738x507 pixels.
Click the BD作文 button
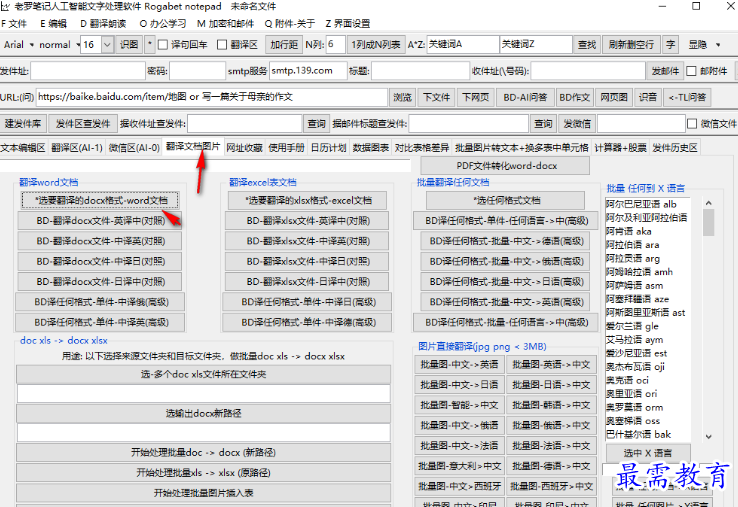pos(574,97)
